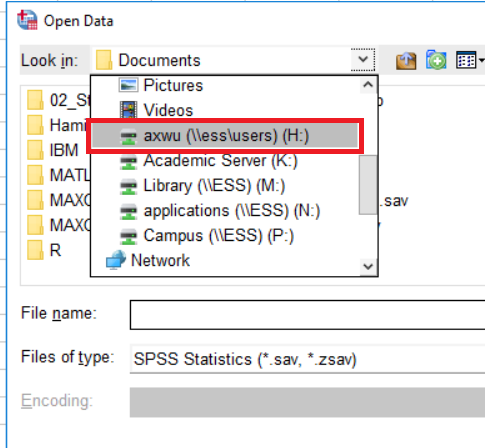Viewport: 485px width, 448px height.
Task: Choose the Campus (\\ESS) (P:) drive
Action: tap(219, 236)
